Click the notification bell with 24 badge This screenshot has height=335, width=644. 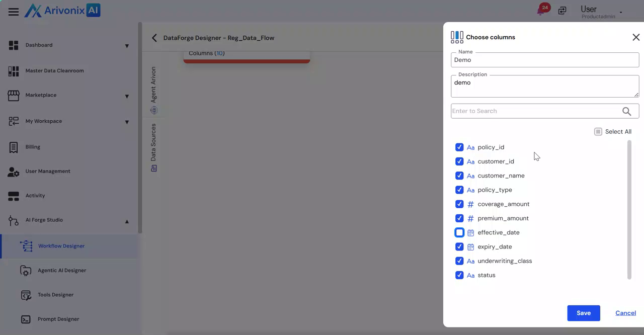pos(541,11)
